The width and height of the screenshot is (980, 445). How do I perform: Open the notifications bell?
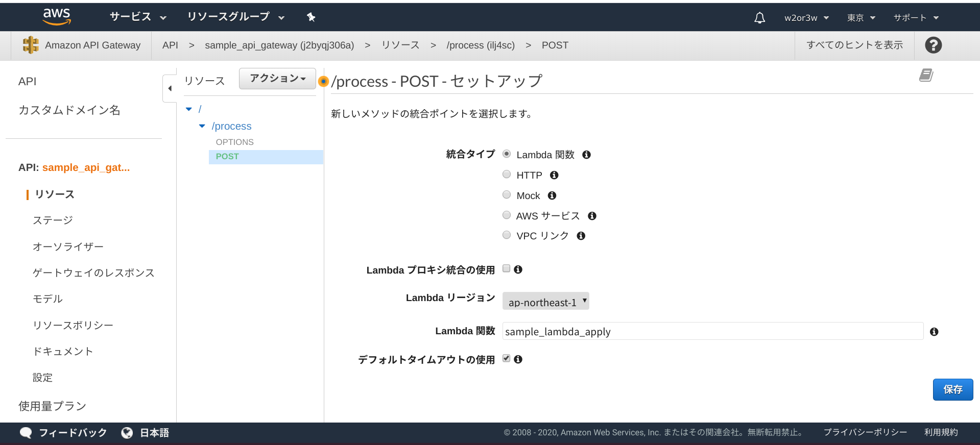759,18
